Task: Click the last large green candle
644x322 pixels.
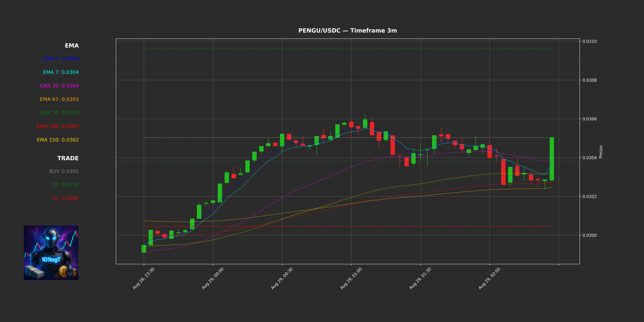Action: pyautogui.click(x=552, y=159)
